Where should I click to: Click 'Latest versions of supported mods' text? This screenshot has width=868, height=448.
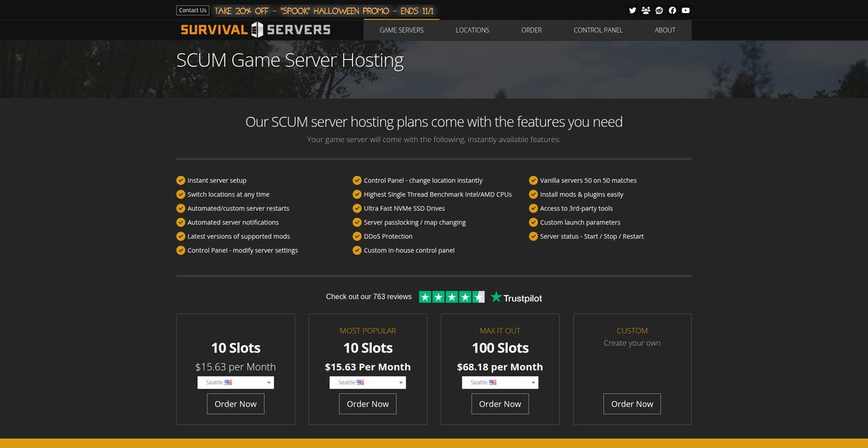point(239,236)
